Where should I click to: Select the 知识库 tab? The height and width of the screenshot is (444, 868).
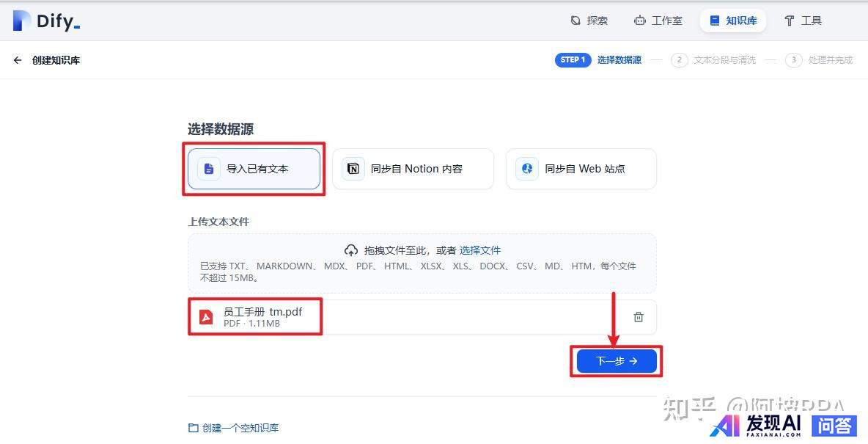tap(733, 21)
